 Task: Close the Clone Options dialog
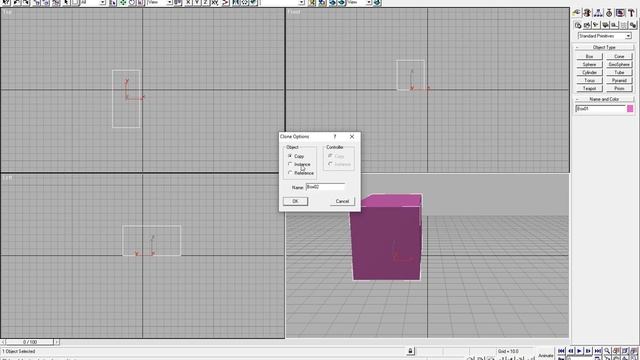[x=352, y=137]
